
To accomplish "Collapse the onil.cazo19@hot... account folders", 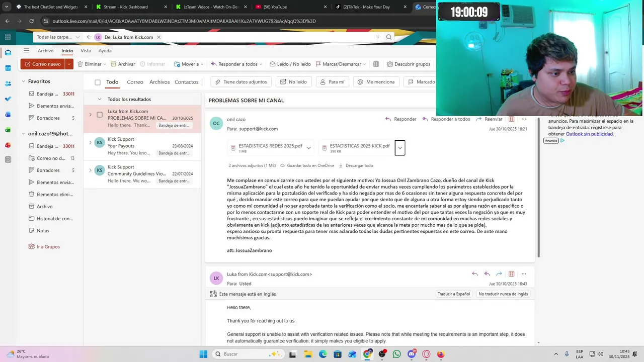I will [23, 134].
